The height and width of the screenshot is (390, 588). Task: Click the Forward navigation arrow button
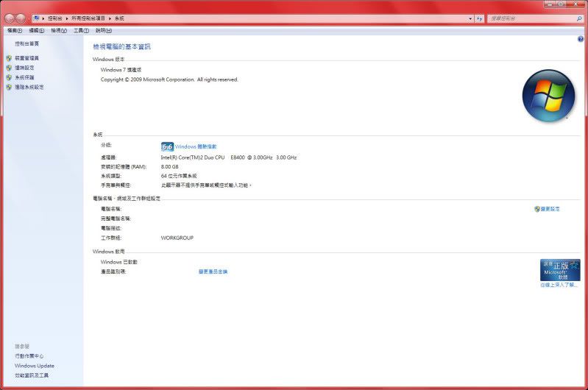(22, 18)
